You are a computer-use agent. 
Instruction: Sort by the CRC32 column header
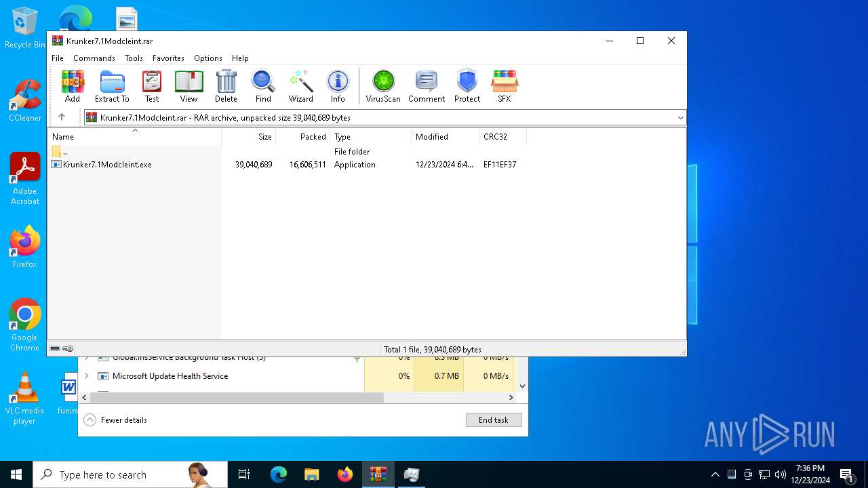pos(502,137)
